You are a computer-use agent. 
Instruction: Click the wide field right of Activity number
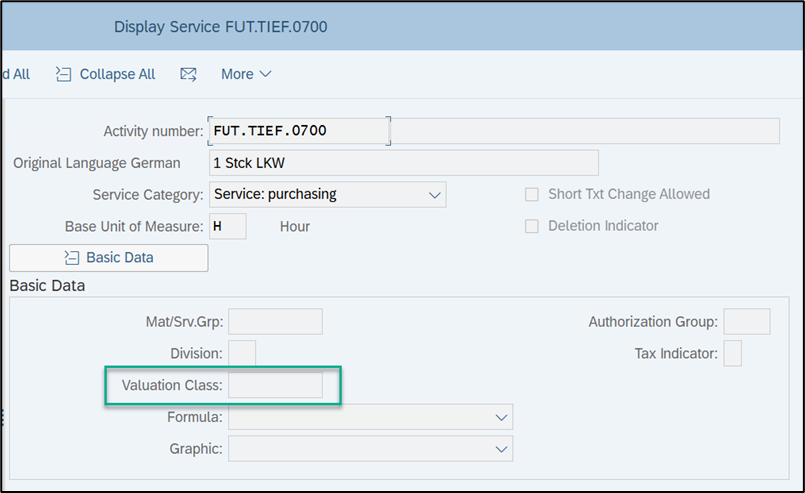point(584,131)
